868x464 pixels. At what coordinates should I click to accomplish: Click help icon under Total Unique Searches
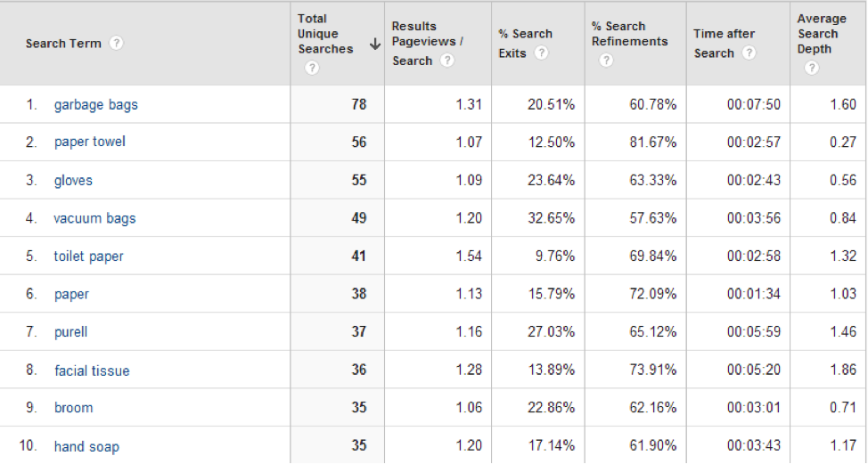click(x=312, y=68)
